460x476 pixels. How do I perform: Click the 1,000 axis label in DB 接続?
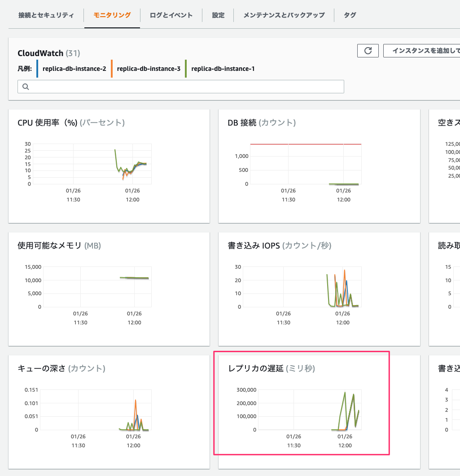click(x=241, y=156)
